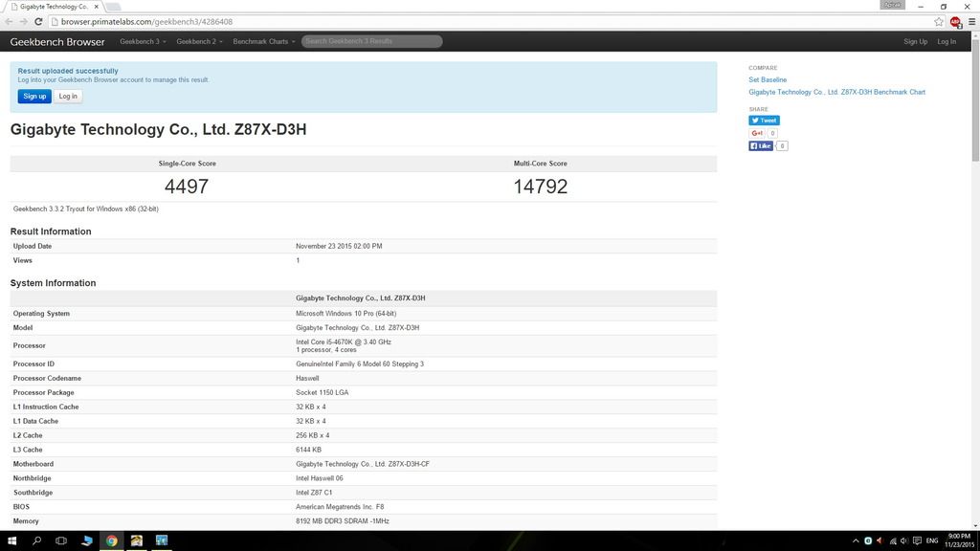The height and width of the screenshot is (551, 980).
Task: Open the Benchmark Charts dropdown
Action: pos(264,42)
